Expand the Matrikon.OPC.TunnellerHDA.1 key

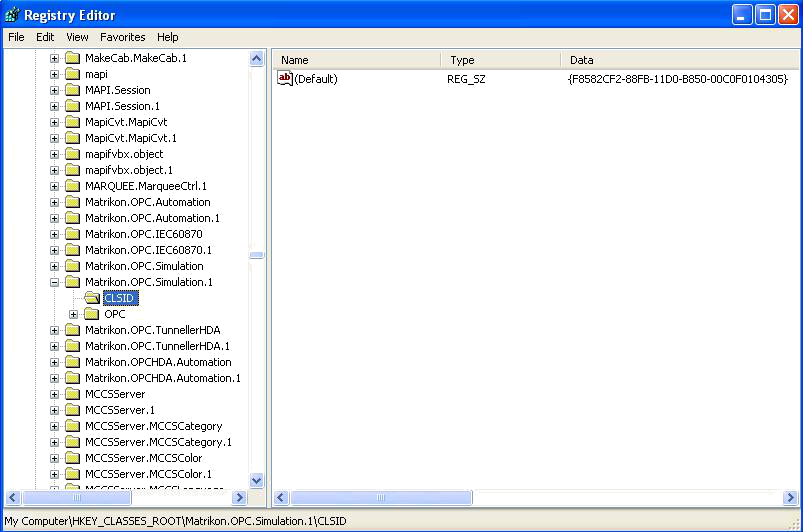coord(54,346)
